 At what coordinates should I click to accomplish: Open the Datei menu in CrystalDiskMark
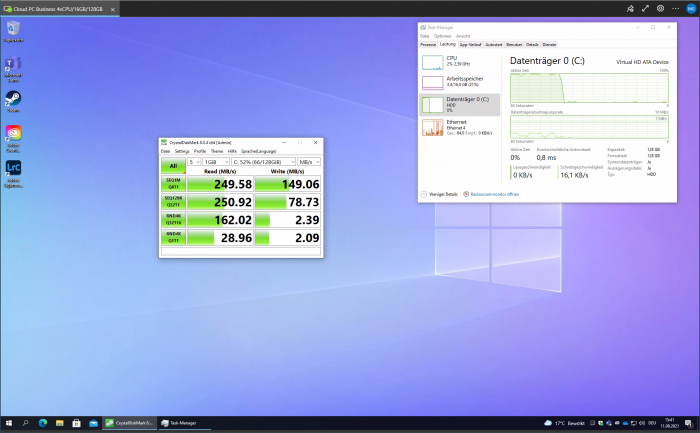[165, 151]
